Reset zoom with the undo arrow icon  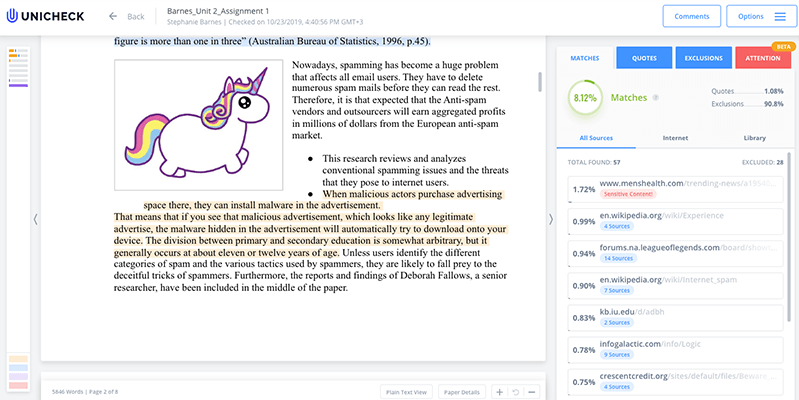[515, 392]
